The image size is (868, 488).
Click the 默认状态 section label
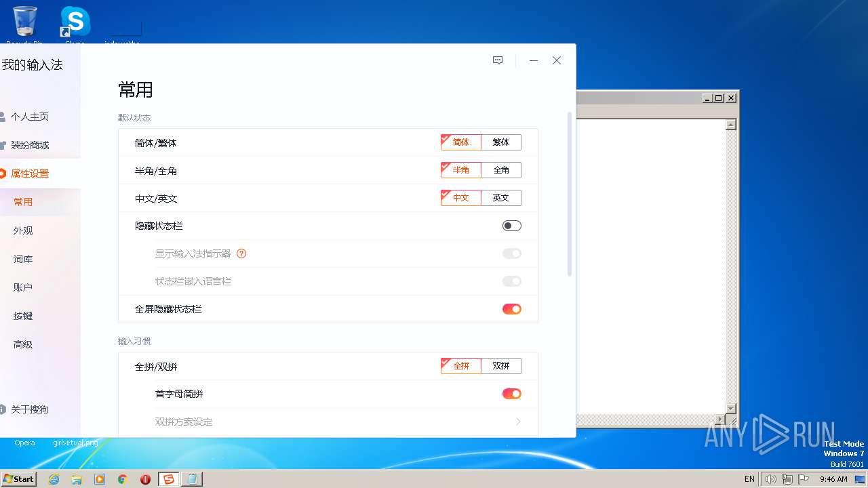[134, 118]
